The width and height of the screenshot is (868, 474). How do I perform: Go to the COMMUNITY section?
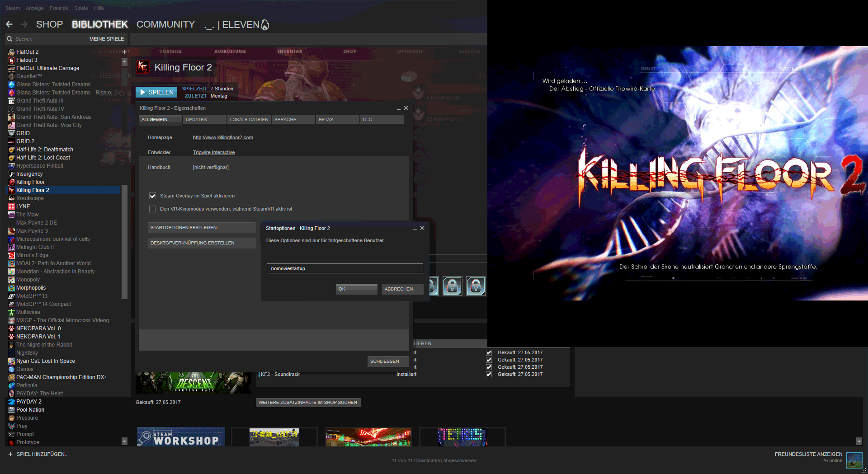pos(166,24)
